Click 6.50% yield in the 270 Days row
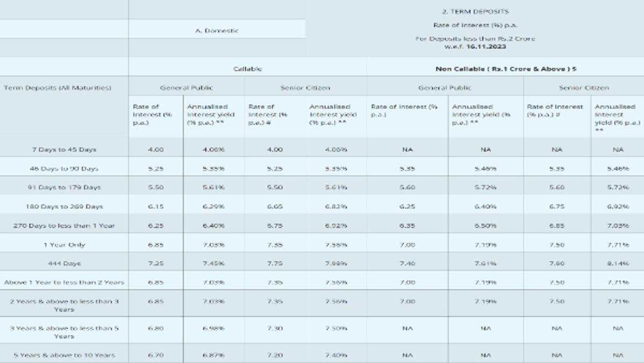The image size is (644, 363). point(485,226)
